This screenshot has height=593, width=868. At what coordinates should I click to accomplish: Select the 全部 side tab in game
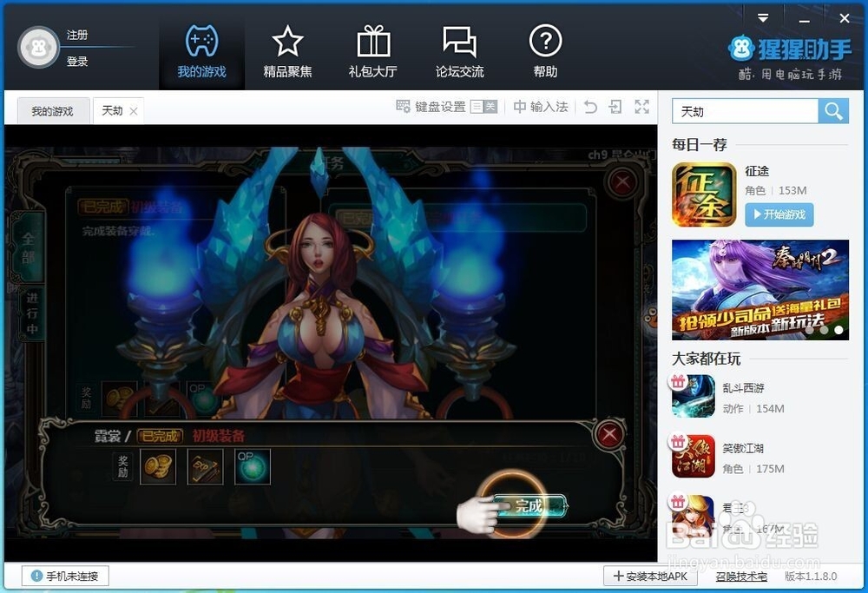tap(28, 247)
